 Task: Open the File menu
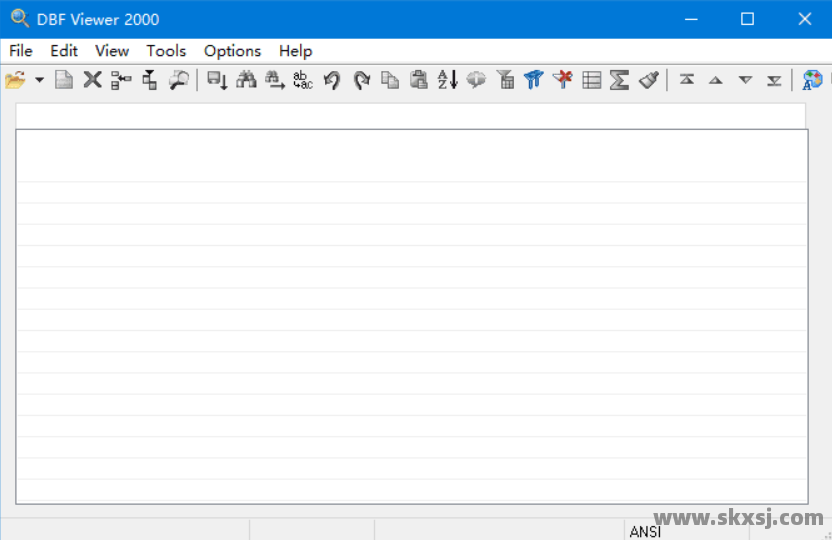21,51
